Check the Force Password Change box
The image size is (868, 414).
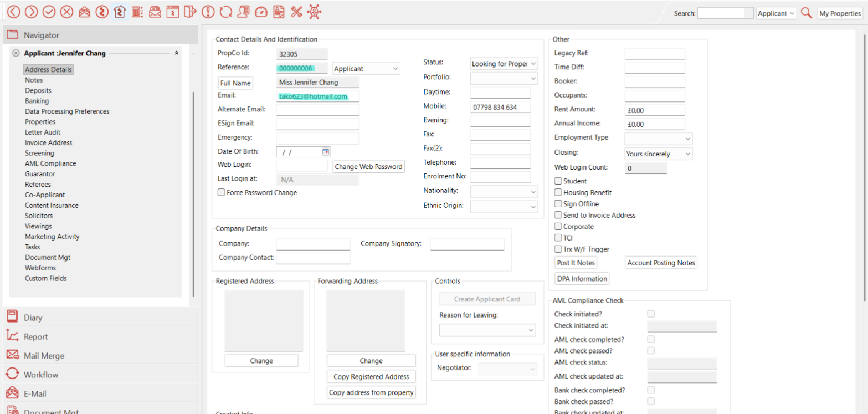pyautogui.click(x=222, y=193)
